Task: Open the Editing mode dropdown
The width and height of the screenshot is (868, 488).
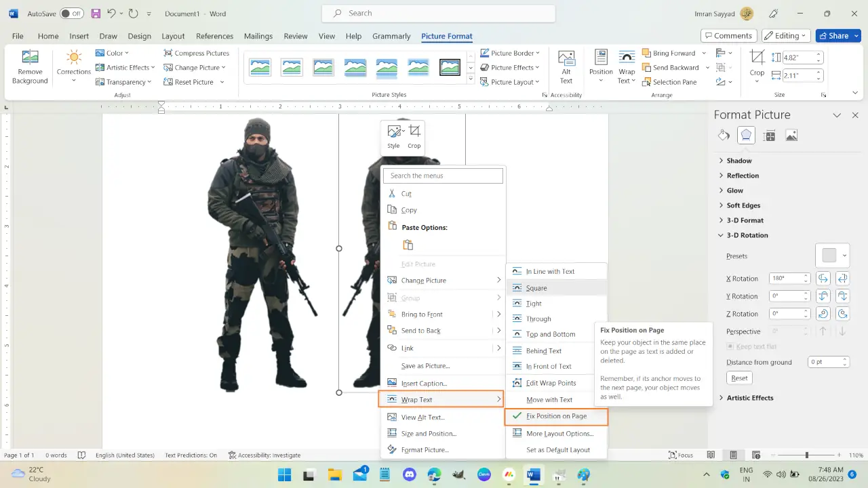Action: point(785,35)
